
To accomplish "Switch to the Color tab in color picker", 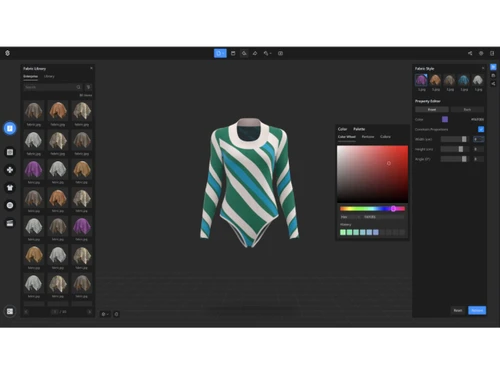I will click(342, 129).
